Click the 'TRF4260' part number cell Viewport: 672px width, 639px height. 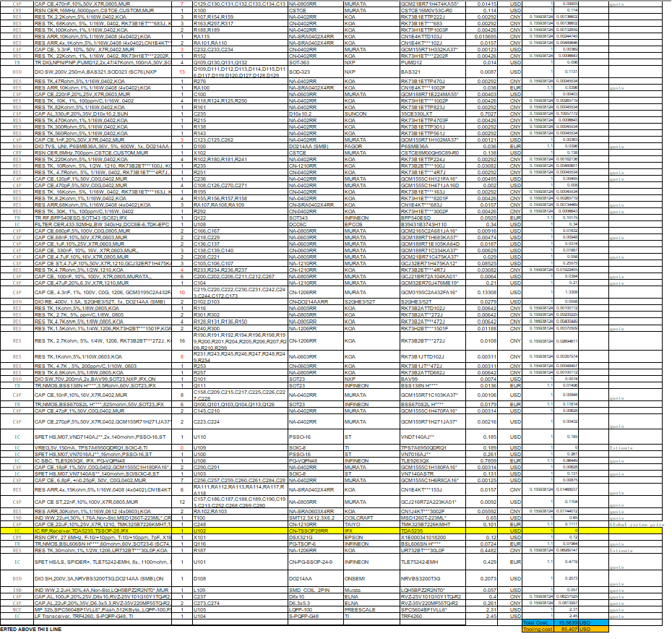point(432,617)
